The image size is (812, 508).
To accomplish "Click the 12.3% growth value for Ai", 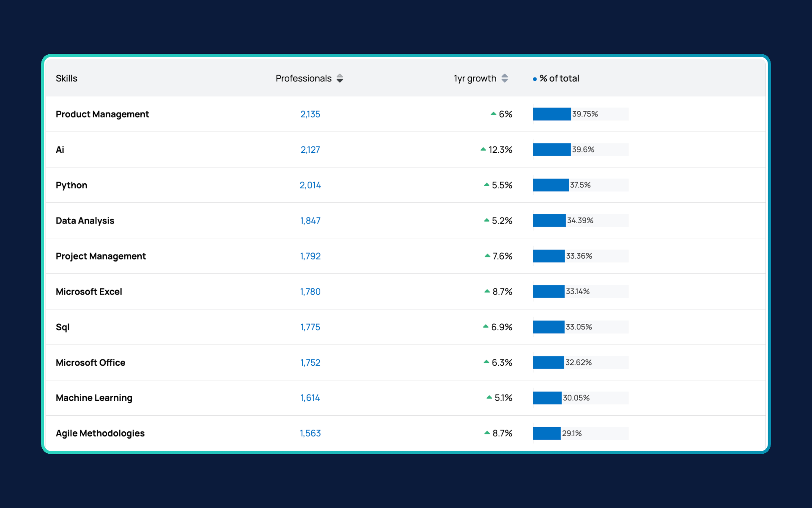I will pos(500,150).
